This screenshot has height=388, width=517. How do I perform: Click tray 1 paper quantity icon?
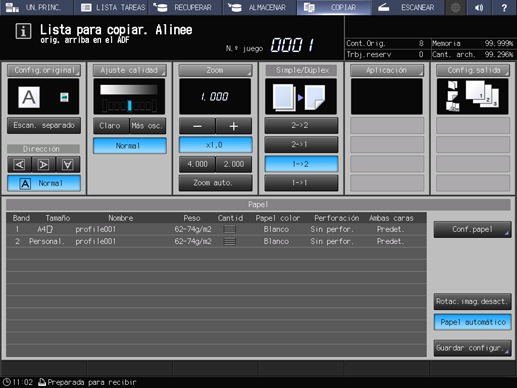(229, 229)
